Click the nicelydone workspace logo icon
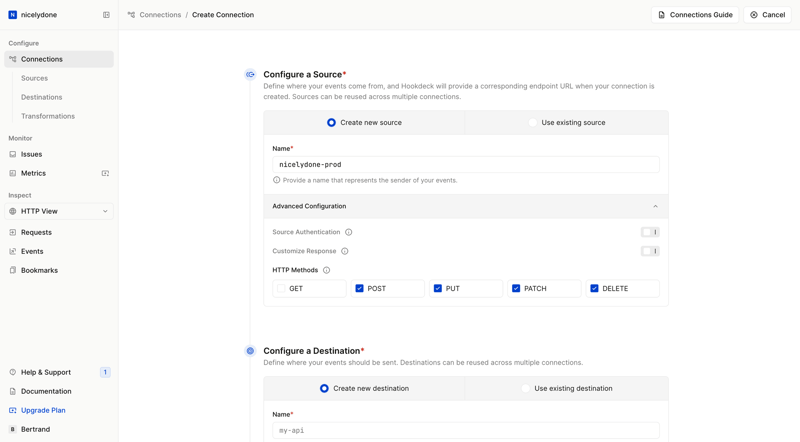The image size is (800, 442). (13, 15)
